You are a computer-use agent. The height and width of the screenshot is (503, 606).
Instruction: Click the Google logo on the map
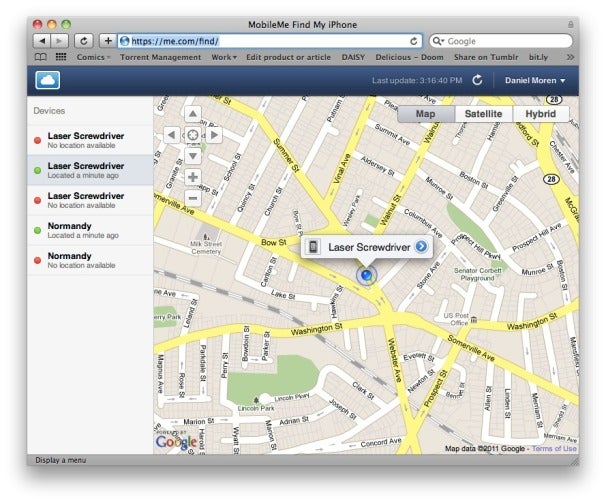point(176,442)
